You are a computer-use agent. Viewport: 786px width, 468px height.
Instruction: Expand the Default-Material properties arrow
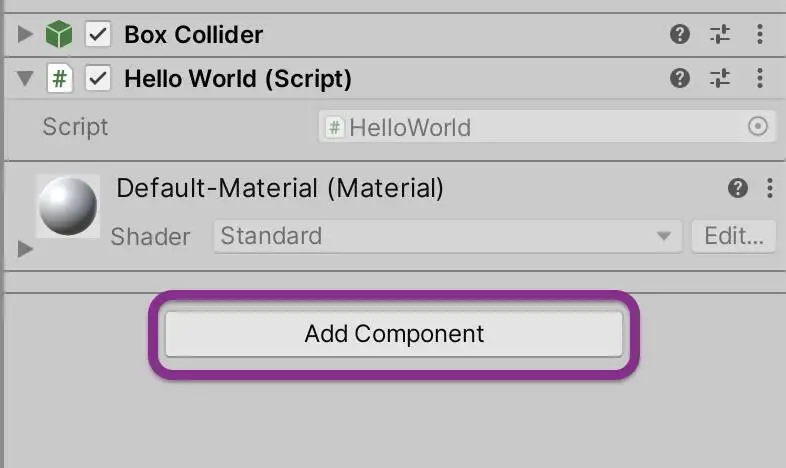click(x=25, y=249)
